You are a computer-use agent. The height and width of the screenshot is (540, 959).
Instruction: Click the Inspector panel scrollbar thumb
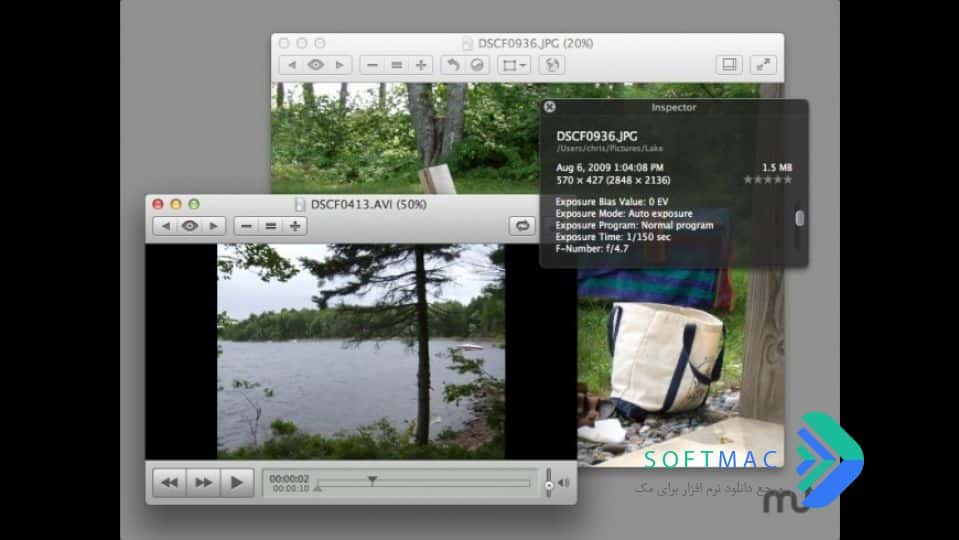[799, 218]
